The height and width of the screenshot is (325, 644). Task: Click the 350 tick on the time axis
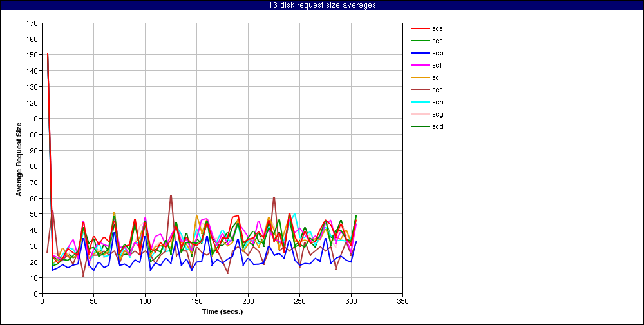[x=402, y=301]
